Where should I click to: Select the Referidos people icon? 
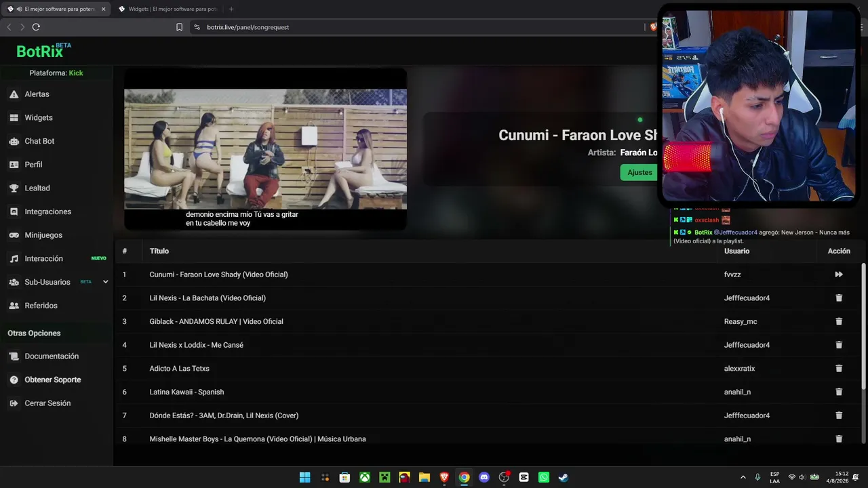[14, 306]
